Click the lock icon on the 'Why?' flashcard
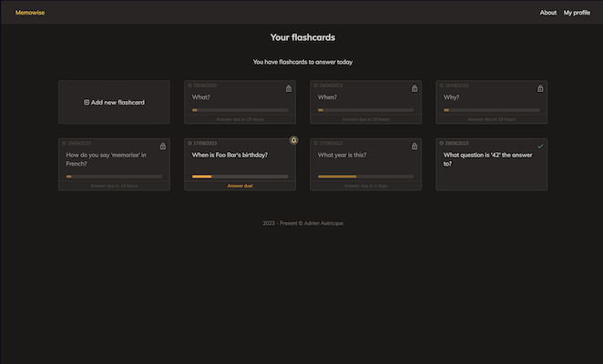This screenshot has width=603, height=364. pos(540,88)
